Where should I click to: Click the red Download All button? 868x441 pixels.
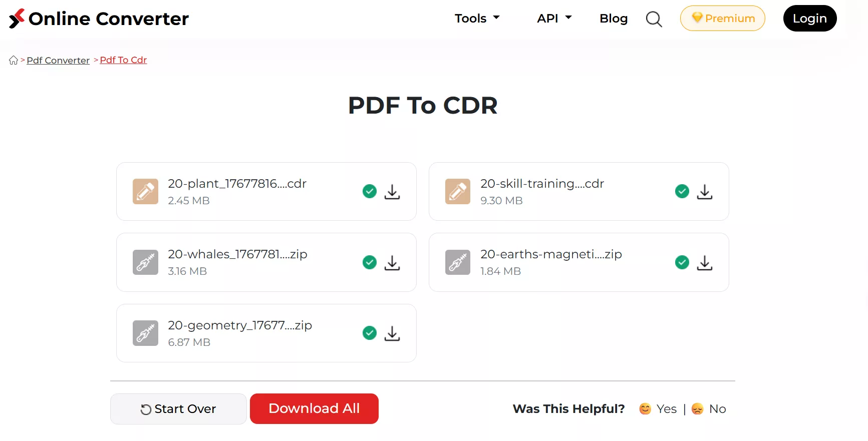click(x=314, y=408)
